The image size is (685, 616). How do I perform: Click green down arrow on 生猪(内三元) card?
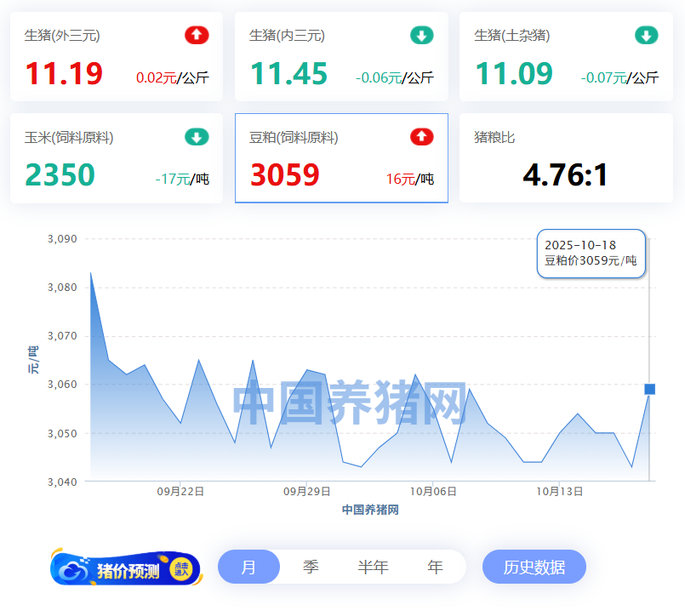[421, 36]
